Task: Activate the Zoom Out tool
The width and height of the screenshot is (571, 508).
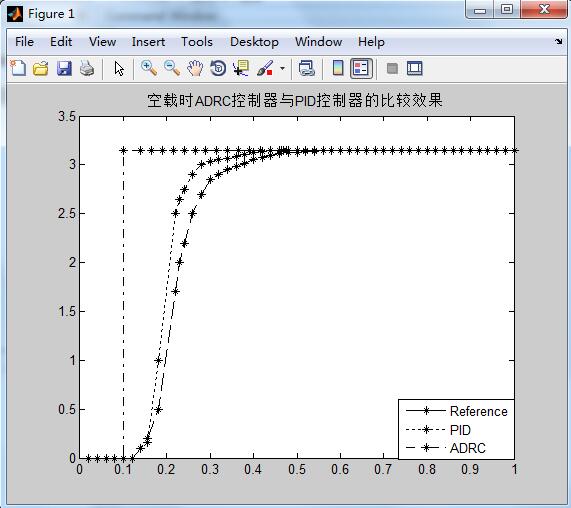Action: (172, 68)
